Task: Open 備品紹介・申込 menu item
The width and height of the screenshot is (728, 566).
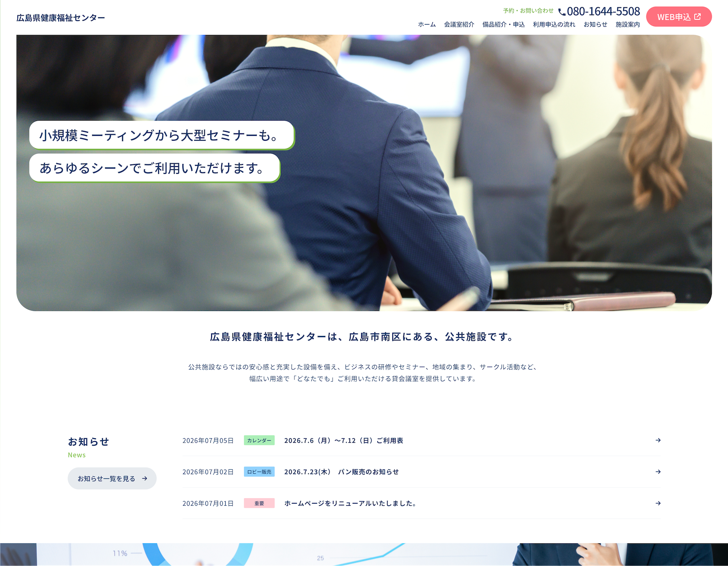Action: point(504,25)
